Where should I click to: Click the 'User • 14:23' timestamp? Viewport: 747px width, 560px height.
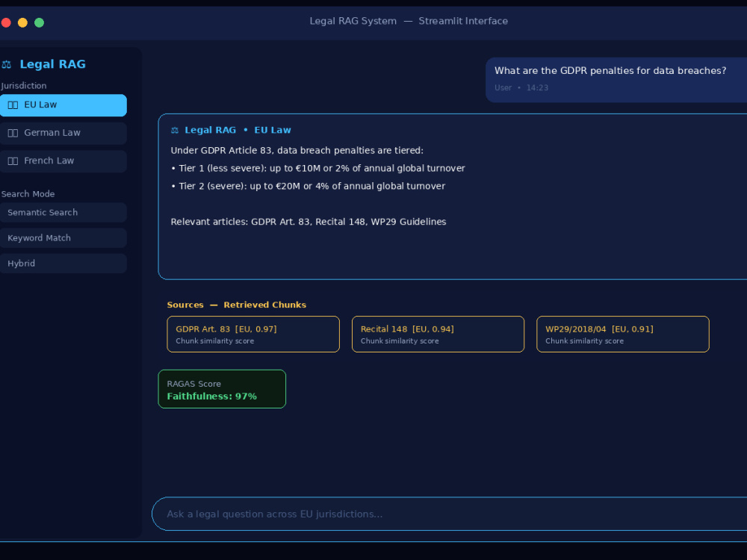coord(521,87)
